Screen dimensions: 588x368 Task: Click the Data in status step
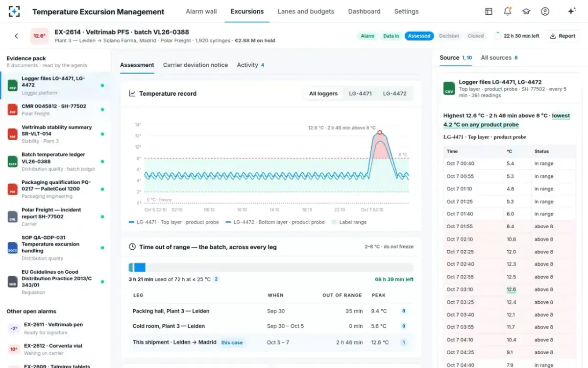[x=391, y=36]
